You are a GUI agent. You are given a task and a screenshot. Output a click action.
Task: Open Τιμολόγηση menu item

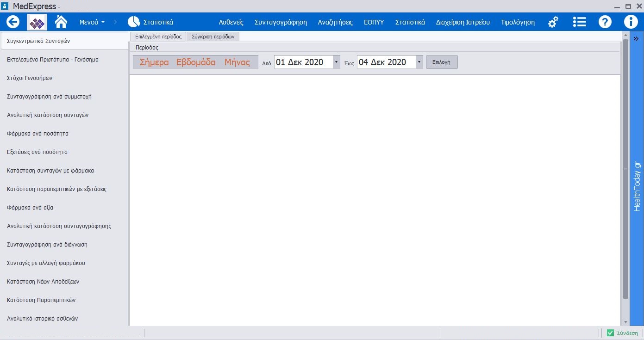point(518,22)
